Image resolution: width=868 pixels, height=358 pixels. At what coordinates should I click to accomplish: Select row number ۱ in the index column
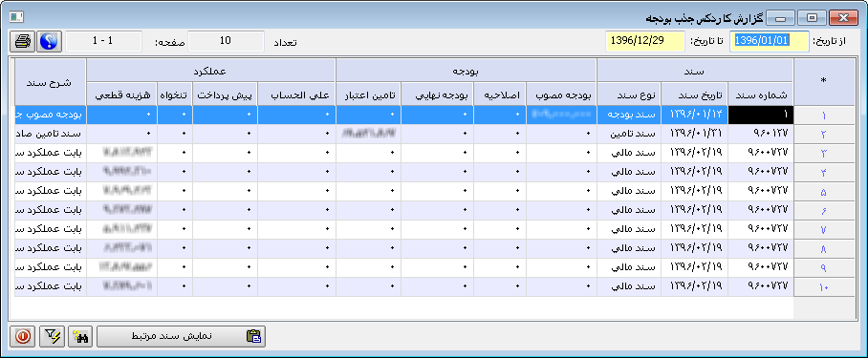click(824, 116)
